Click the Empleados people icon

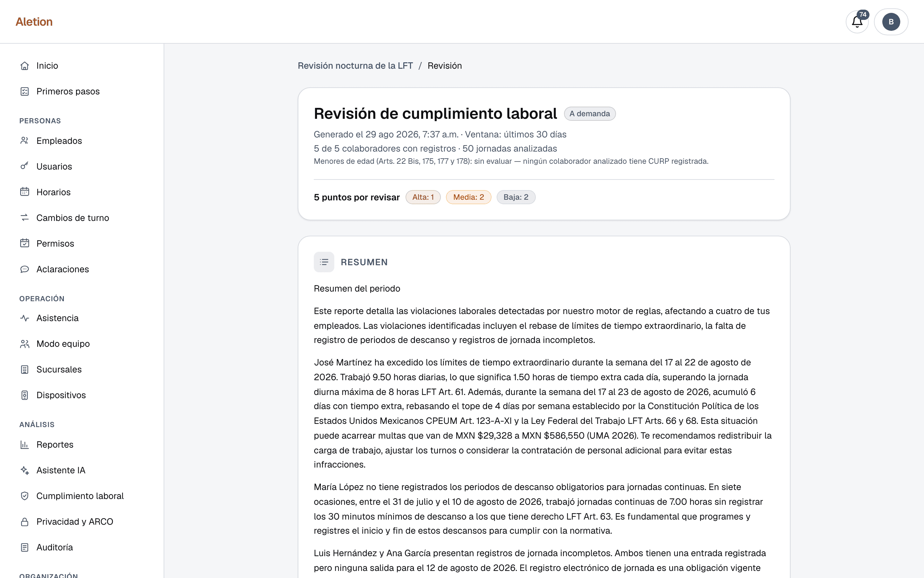click(25, 141)
